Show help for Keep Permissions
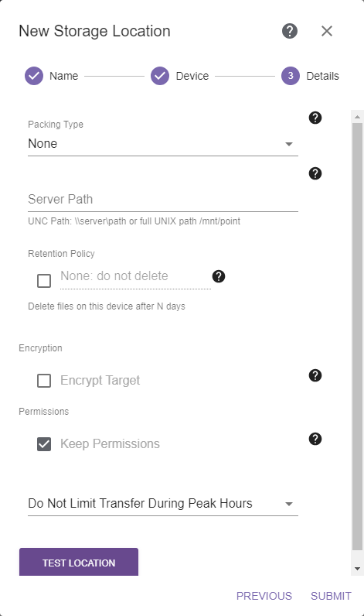364x616 pixels. point(315,439)
